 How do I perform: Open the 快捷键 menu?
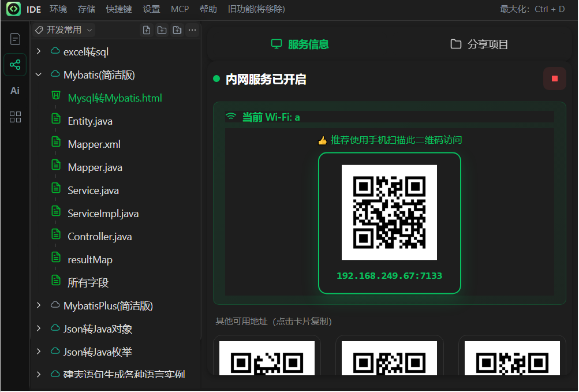coord(119,9)
